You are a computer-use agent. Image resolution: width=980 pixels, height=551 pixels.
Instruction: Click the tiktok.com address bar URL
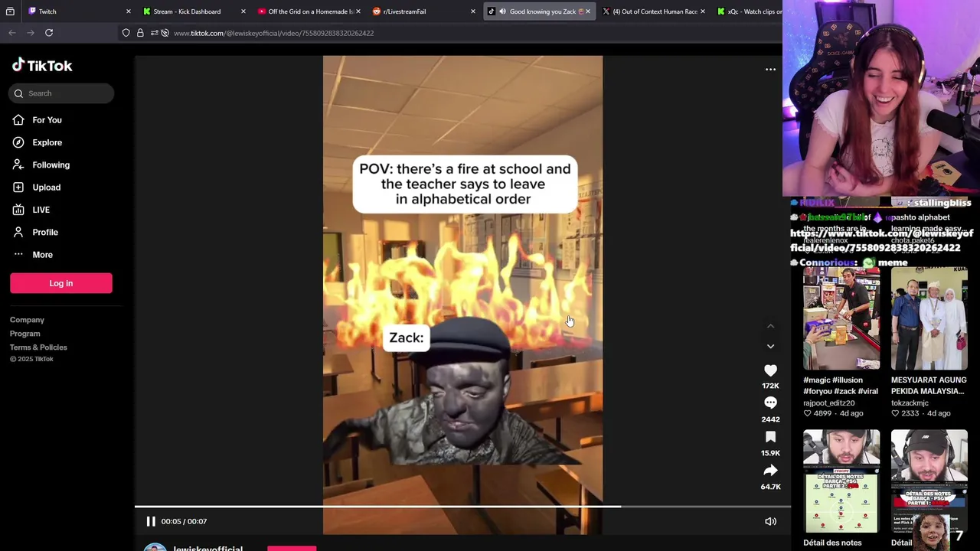click(x=273, y=34)
